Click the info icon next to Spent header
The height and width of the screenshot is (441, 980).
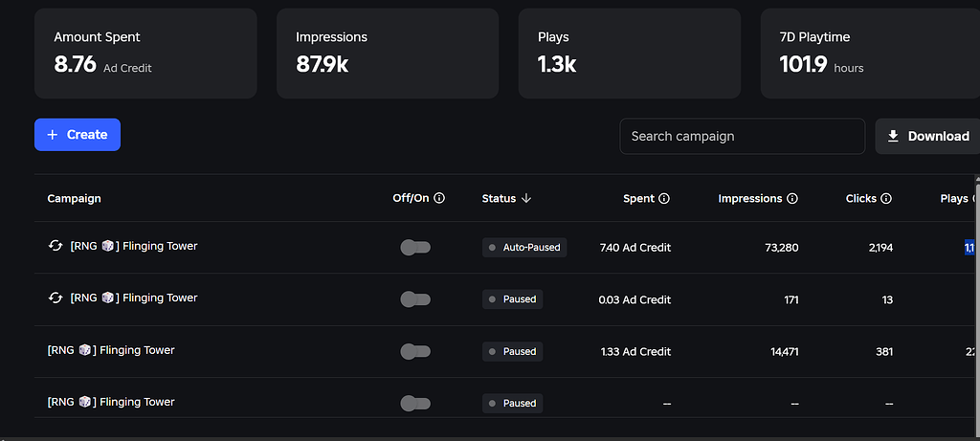pyautogui.click(x=664, y=199)
